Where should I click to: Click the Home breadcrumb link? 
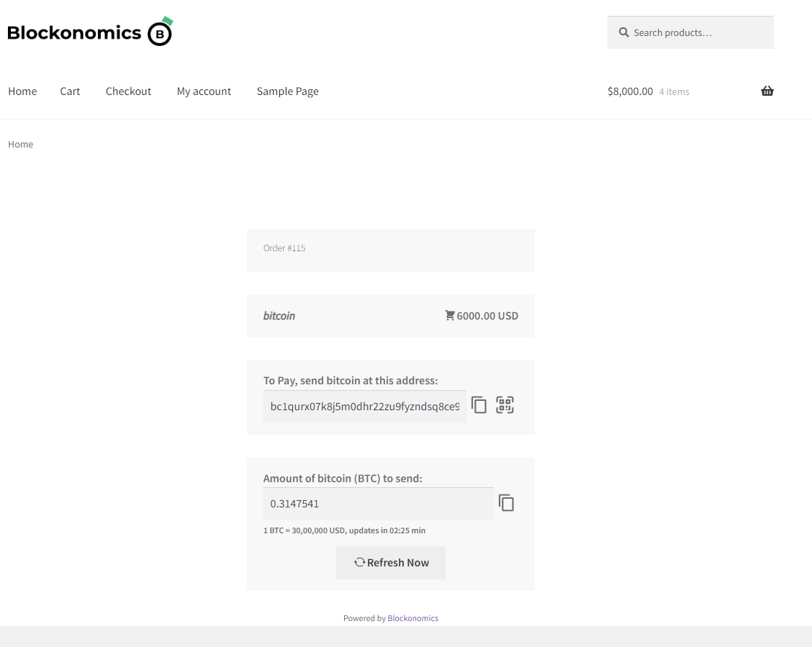(x=21, y=145)
